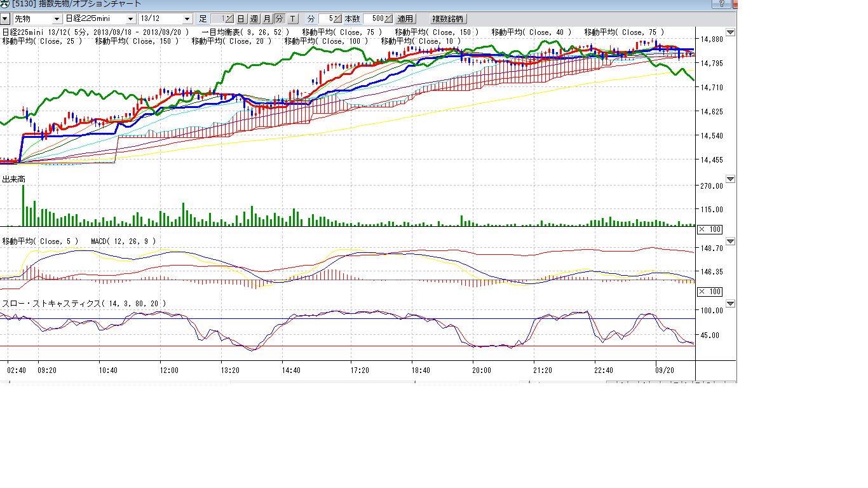Open the Slow Stochastics panel menu arrow

point(730,304)
